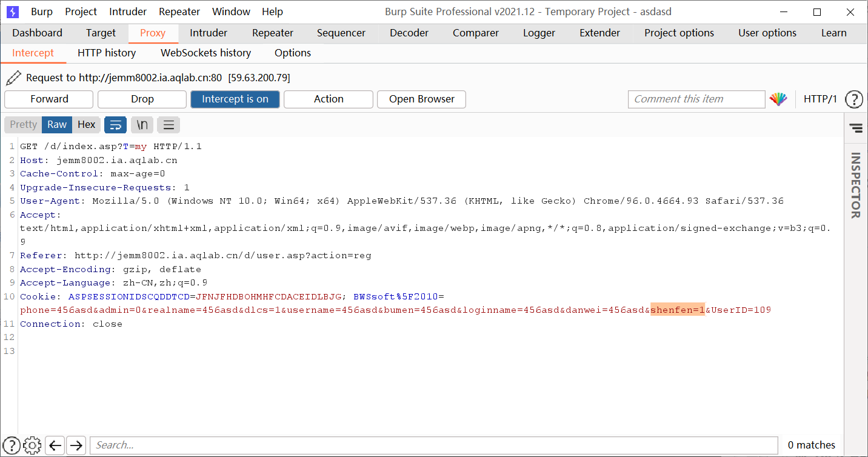Click the pencil edit icon beside Request to
The height and width of the screenshot is (457, 868).
coord(13,78)
